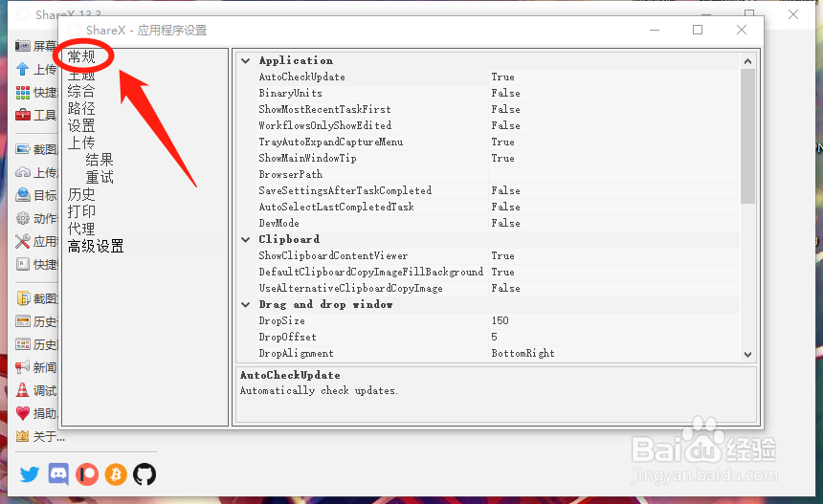This screenshot has height=504, width=823.
Task: Click the DropSize value 150
Action: [500, 320]
